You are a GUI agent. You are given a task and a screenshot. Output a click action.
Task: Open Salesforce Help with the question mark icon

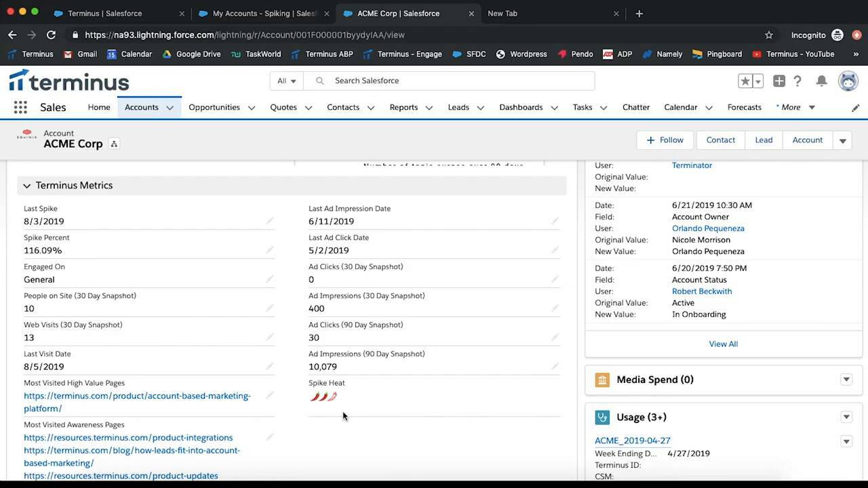(797, 81)
